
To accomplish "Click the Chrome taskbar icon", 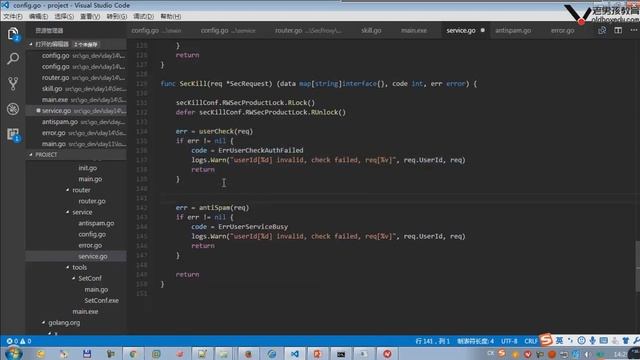I will (133, 354).
